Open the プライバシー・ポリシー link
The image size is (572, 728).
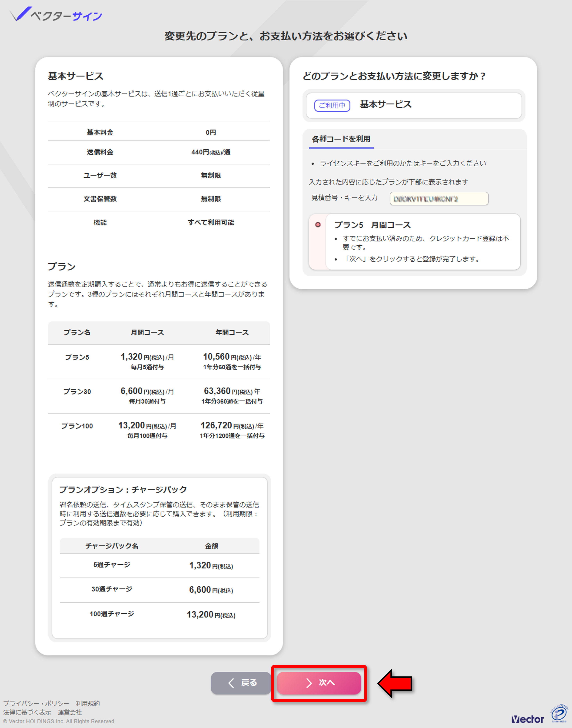pos(36,703)
